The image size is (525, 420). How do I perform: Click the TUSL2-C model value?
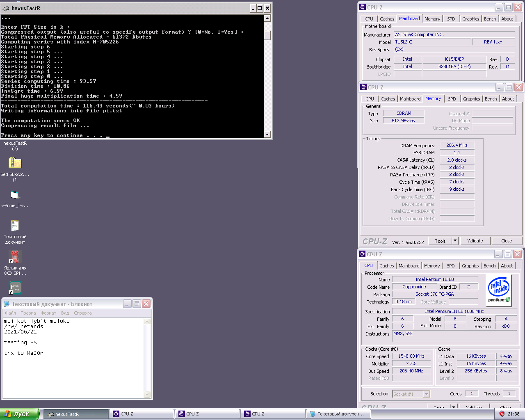[x=432, y=42]
